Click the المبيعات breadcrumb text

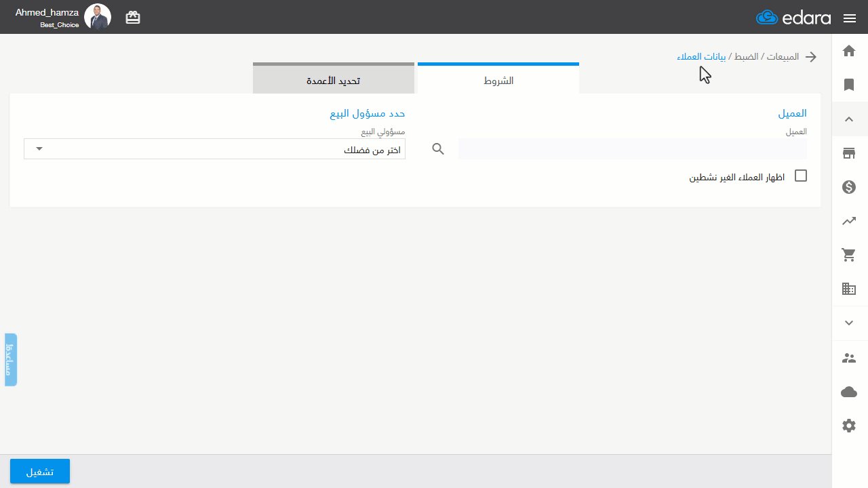(784, 57)
